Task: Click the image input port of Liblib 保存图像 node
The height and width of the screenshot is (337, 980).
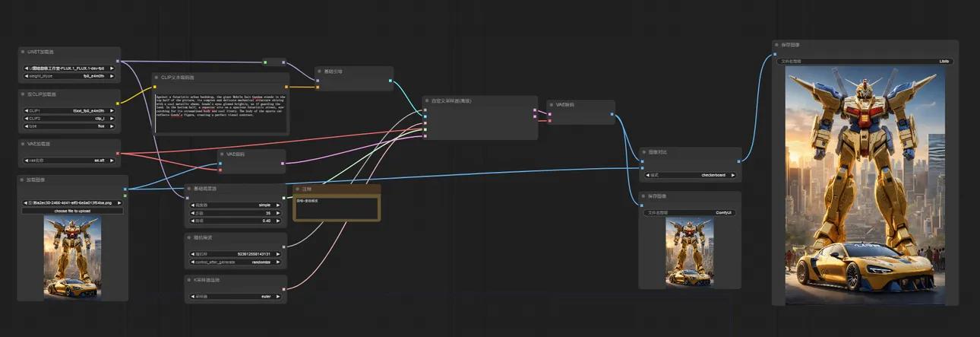Action: (776, 53)
